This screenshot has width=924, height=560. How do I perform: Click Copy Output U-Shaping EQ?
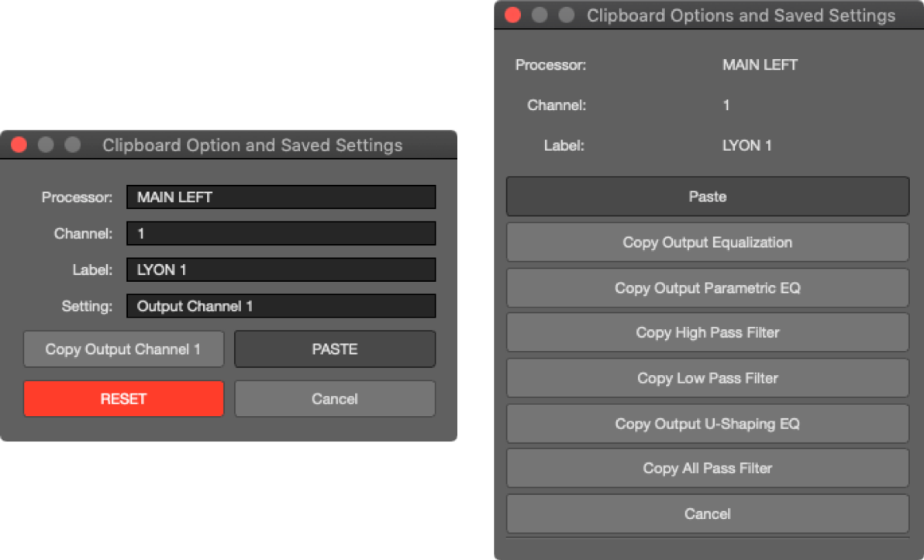pos(707,424)
